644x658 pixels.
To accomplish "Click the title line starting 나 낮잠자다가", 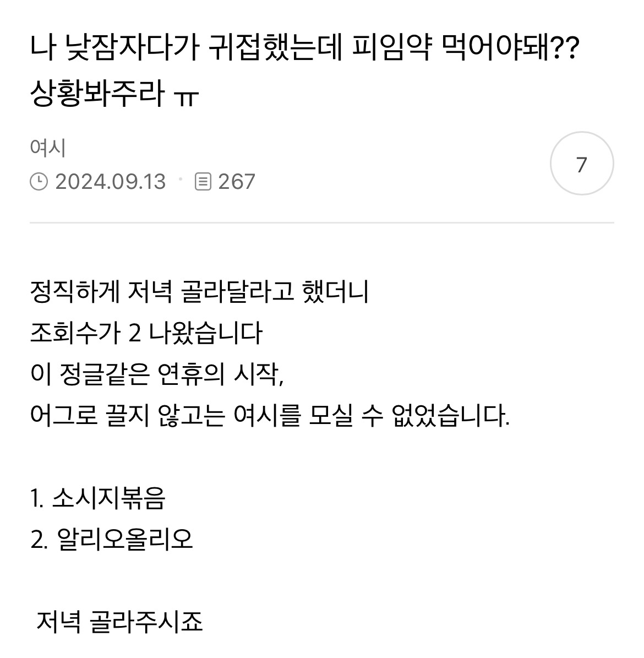I will pyautogui.click(x=304, y=47).
